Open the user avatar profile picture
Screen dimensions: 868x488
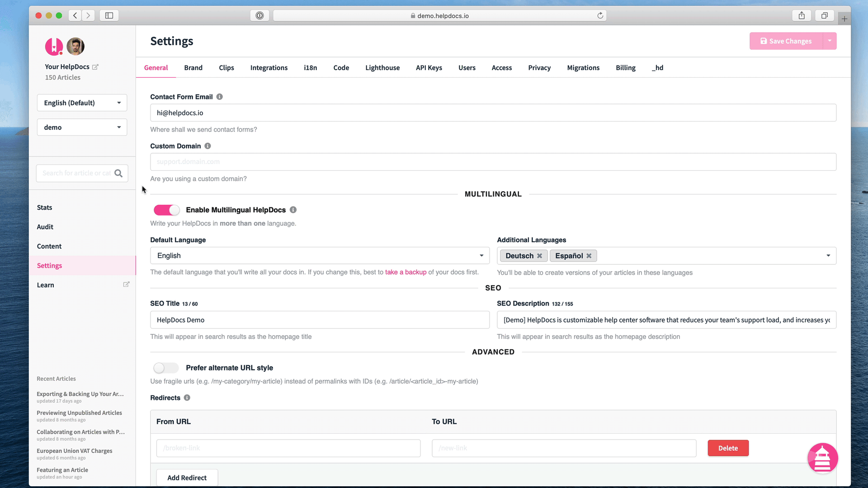(x=75, y=46)
